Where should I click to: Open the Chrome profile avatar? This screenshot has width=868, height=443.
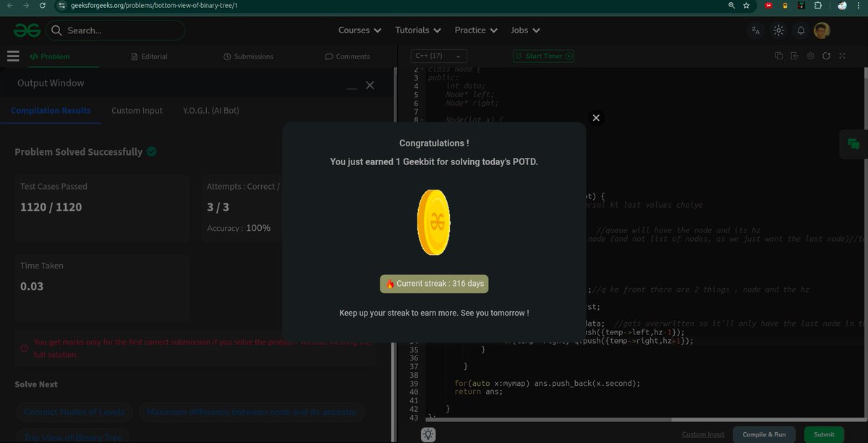842,5
